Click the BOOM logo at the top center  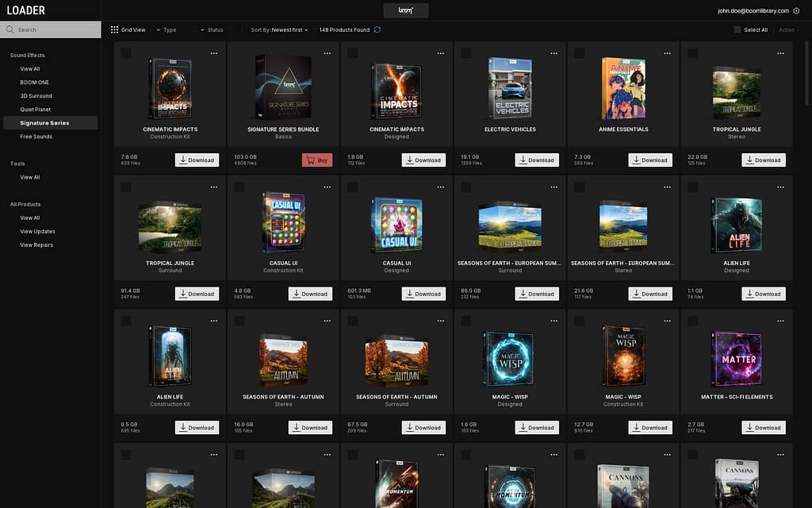[405, 10]
